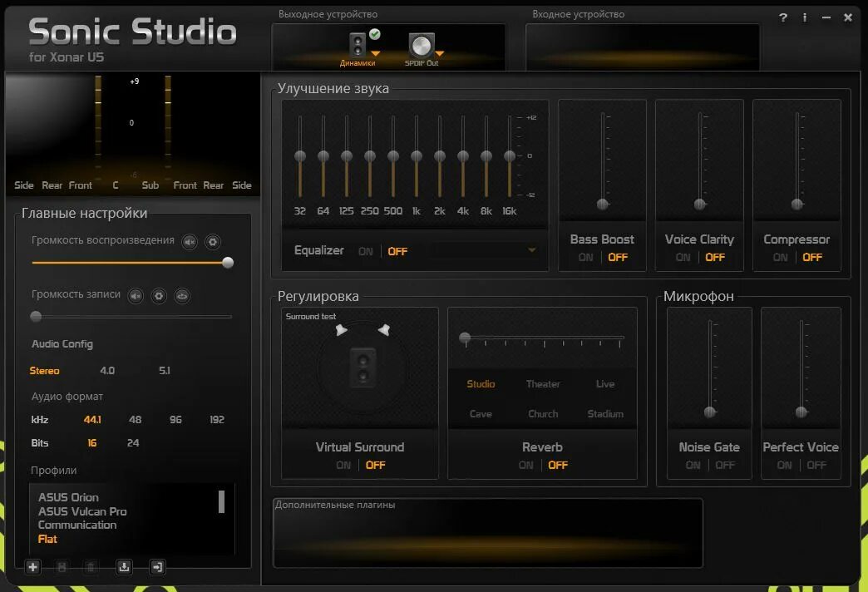Viewport: 868px width, 592px height.
Task: Expand the Динамики device dropdown arrow
Action: [x=375, y=54]
